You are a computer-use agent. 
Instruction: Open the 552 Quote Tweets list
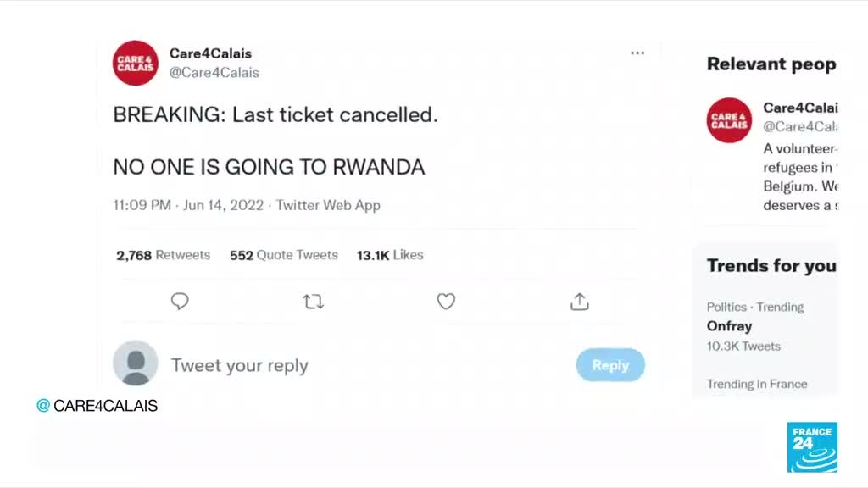[283, 255]
